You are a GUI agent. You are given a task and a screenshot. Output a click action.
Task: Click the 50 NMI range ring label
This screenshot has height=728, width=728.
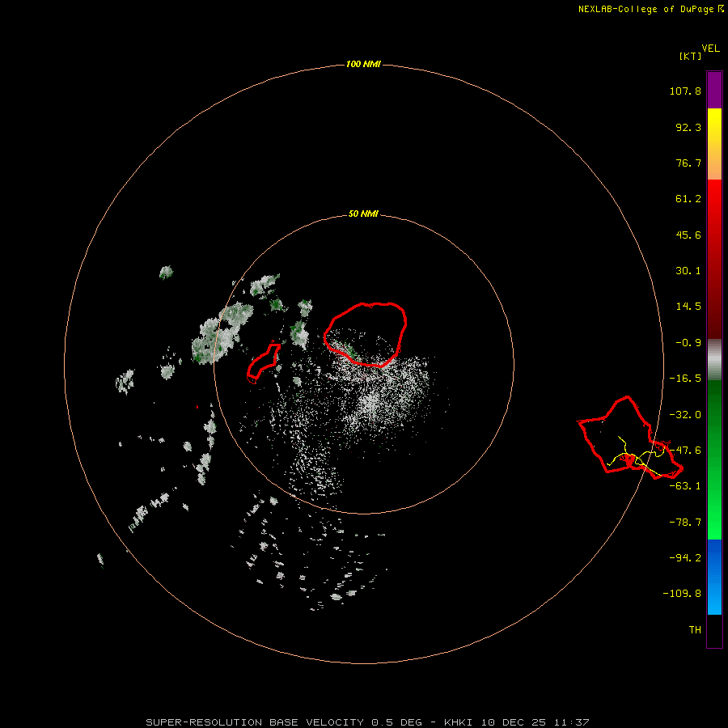point(363,214)
